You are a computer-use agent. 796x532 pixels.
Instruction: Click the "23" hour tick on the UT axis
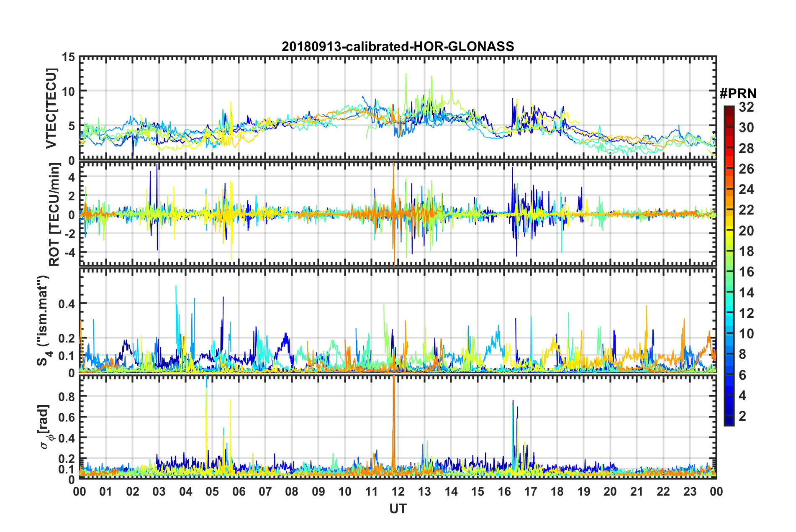[690, 491]
